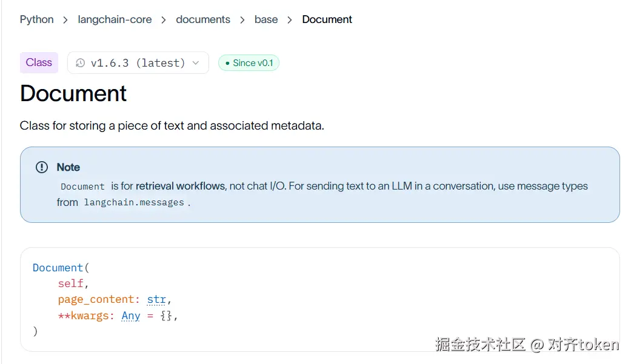Follow the str type link
The image size is (631, 364).
pyautogui.click(x=156, y=300)
